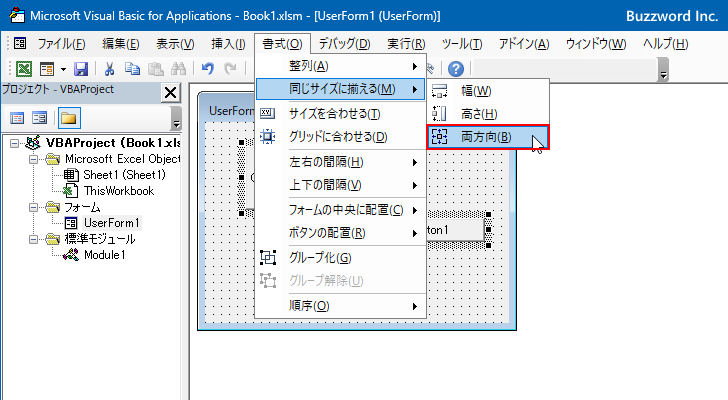The image size is (728, 400).
Task: Click the Redo arrow icon
Action: 230,69
